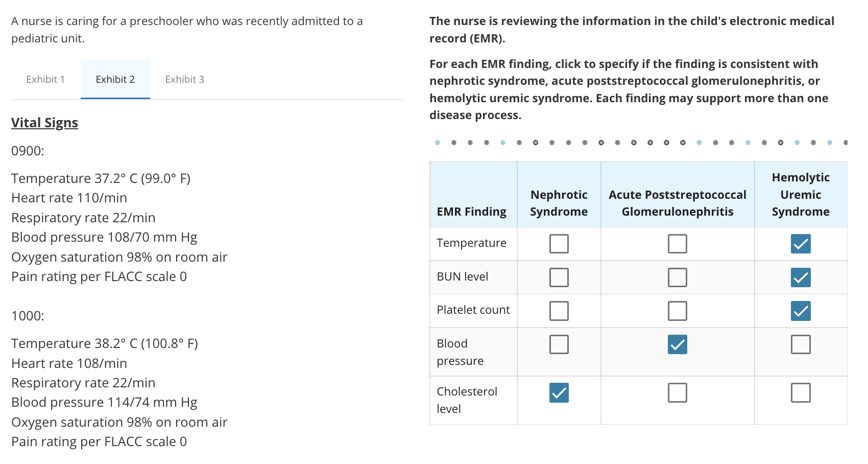This screenshot has height=464, width=868.
Task: Uncheck Hemolytic Uremic Syndrome for Temperature
Action: 801,244
